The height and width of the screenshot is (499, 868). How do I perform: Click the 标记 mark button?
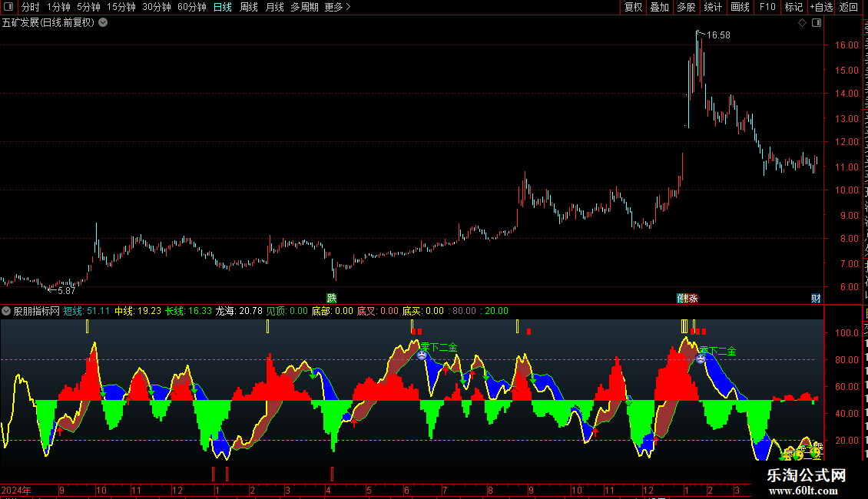pos(793,7)
